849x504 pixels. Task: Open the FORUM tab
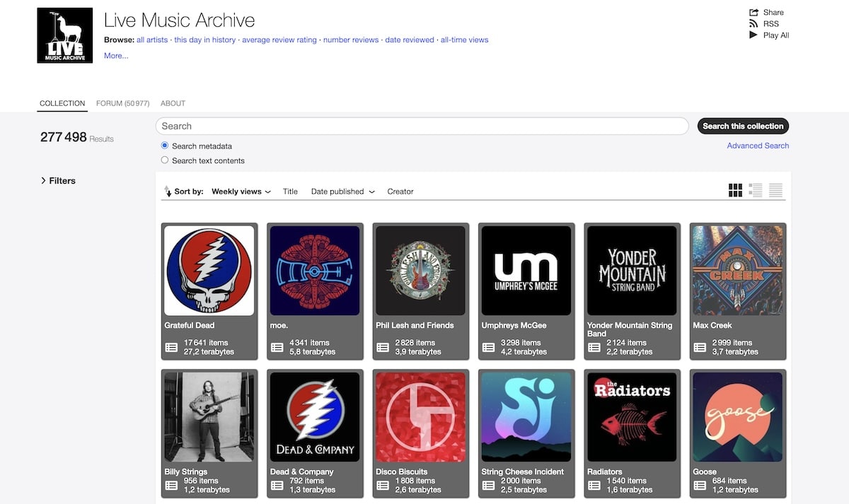pos(122,103)
